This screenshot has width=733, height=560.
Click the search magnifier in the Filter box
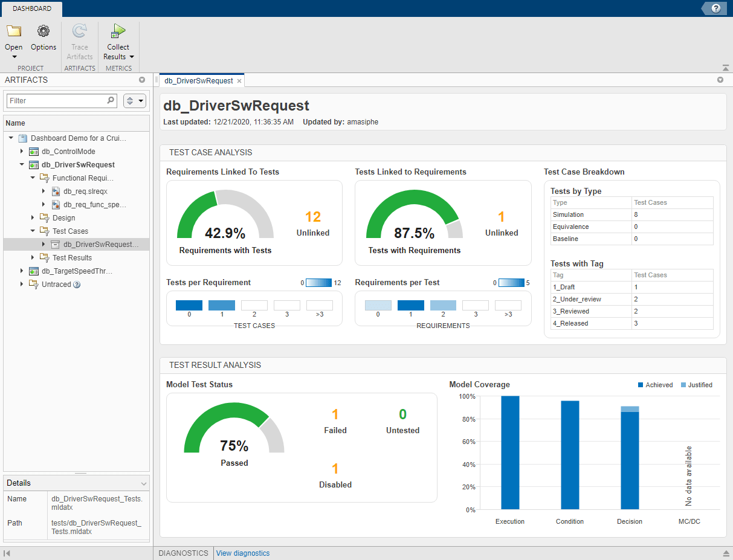coord(109,100)
